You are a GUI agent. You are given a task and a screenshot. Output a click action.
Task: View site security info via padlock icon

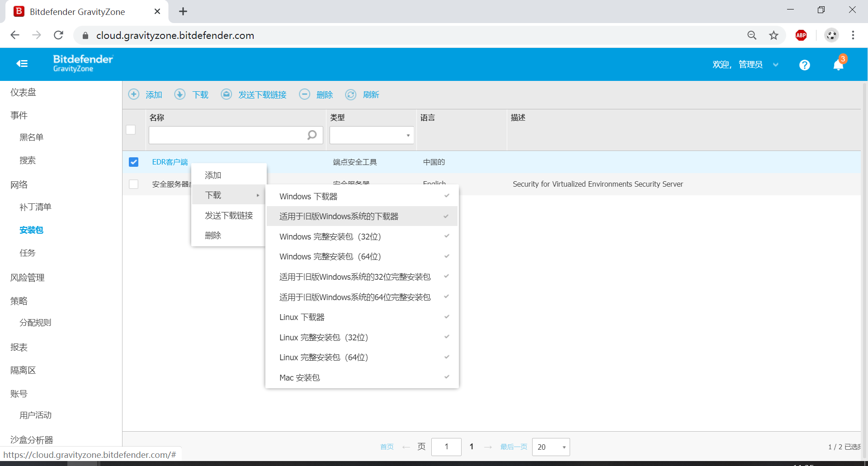pyautogui.click(x=85, y=35)
